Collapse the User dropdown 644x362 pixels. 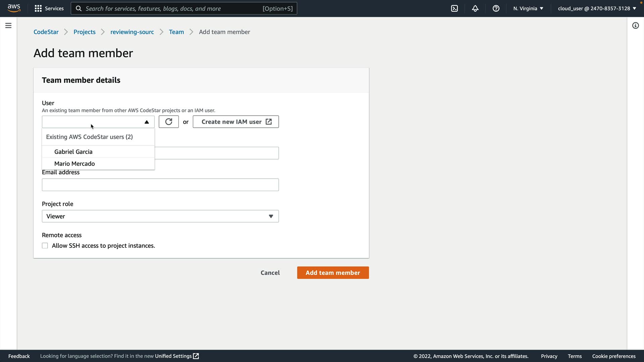pyautogui.click(x=147, y=122)
